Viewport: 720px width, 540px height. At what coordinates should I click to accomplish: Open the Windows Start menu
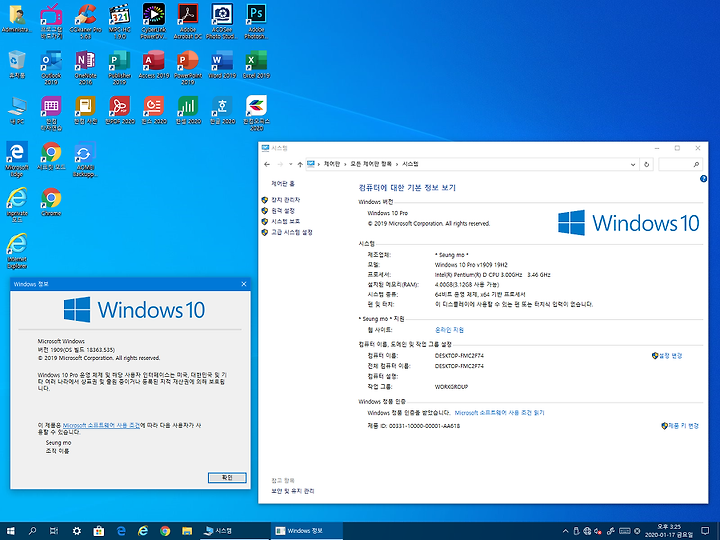coord(10,531)
